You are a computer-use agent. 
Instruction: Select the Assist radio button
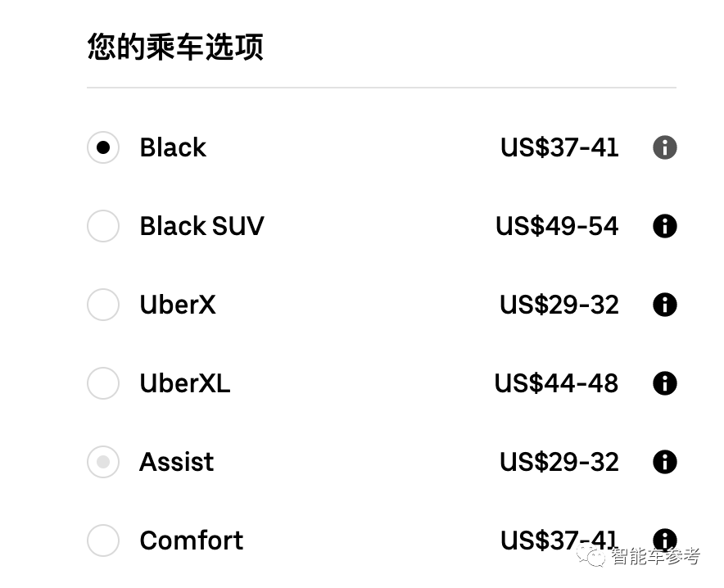coord(103,462)
